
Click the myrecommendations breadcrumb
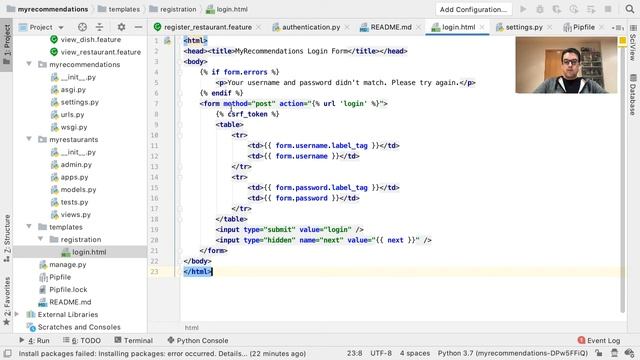click(x=48, y=9)
